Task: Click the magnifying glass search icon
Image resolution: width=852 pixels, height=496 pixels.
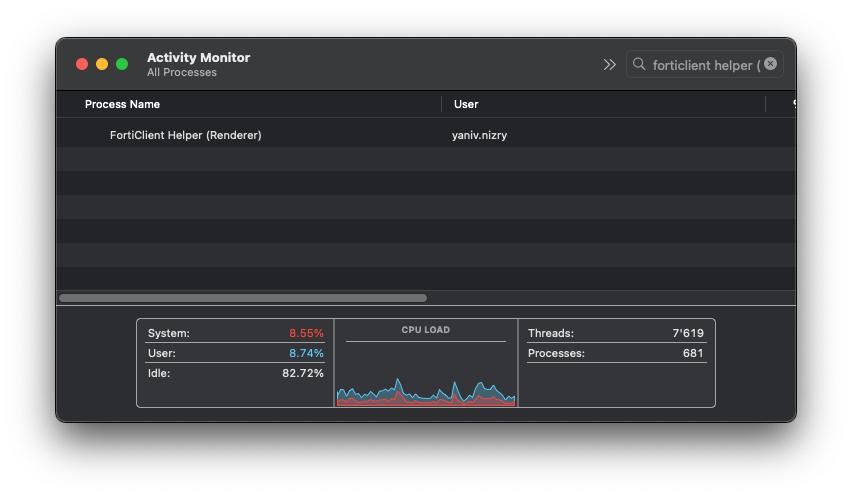Action: tap(639, 64)
